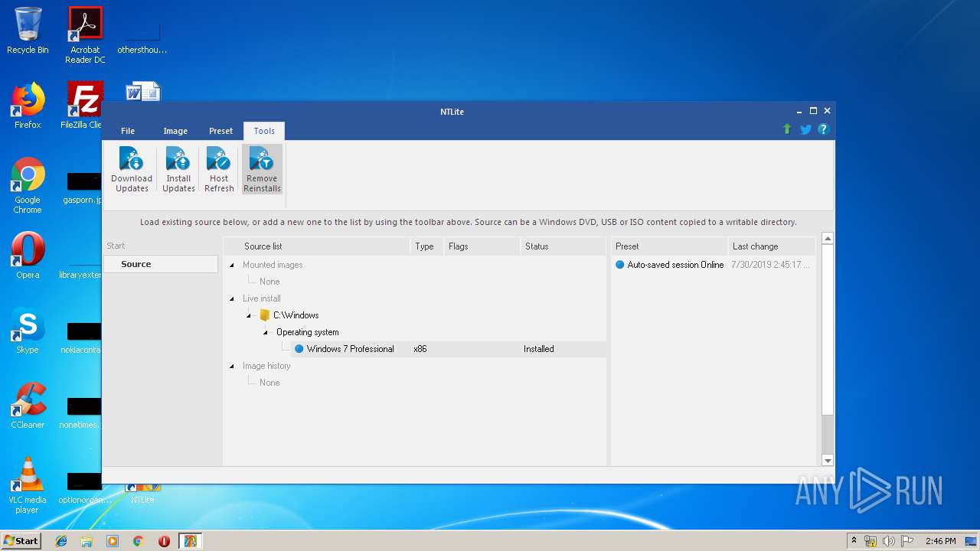Click the Live install label
The image size is (980, 551).
click(x=262, y=298)
